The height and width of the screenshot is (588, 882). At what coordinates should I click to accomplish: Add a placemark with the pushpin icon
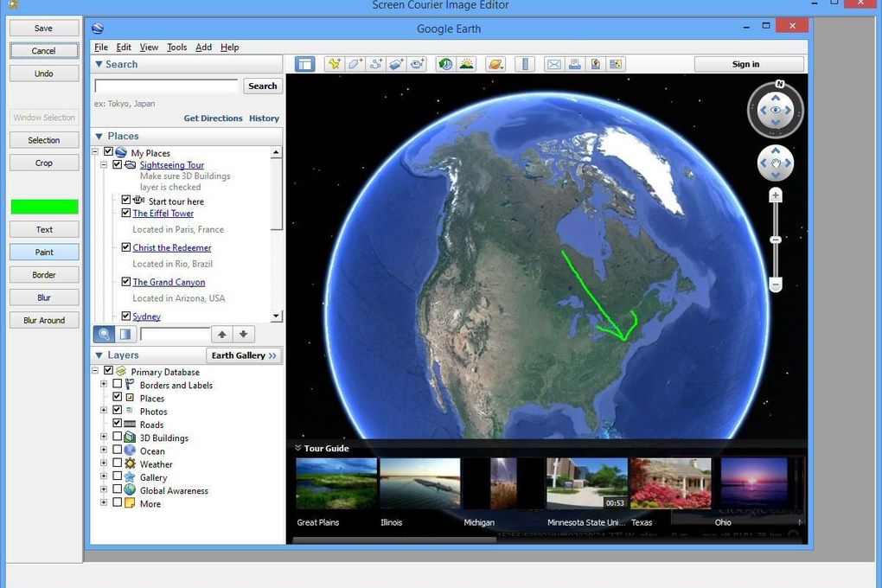pyautogui.click(x=334, y=64)
